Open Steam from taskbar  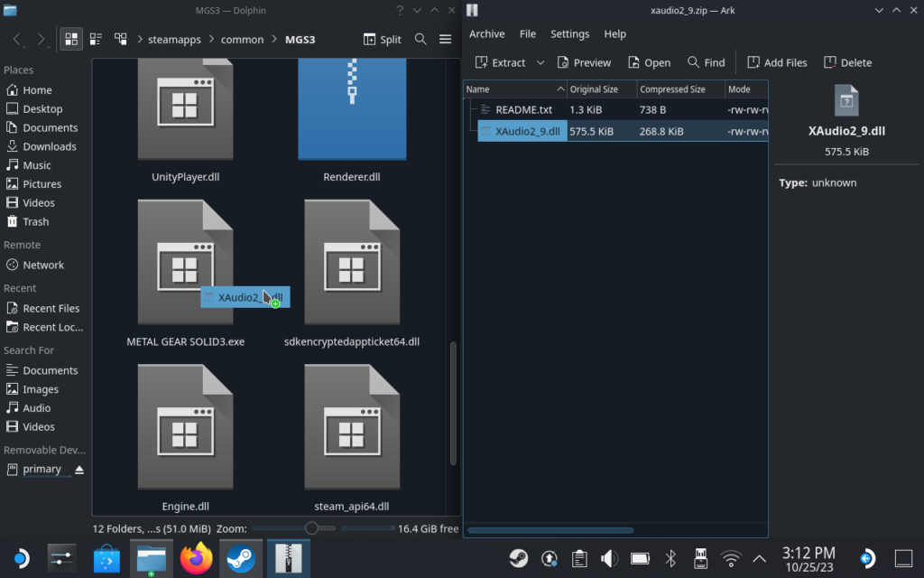pyautogui.click(x=241, y=558)
